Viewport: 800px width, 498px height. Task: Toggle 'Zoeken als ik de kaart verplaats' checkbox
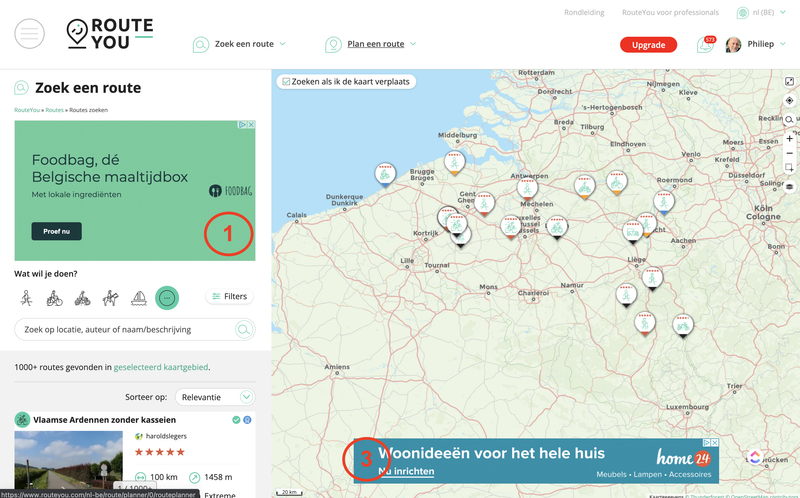tap(286, 82)
